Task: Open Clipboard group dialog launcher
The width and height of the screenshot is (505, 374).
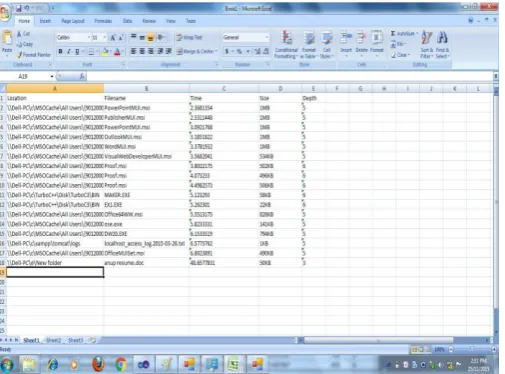Action: tap(50, 64)
